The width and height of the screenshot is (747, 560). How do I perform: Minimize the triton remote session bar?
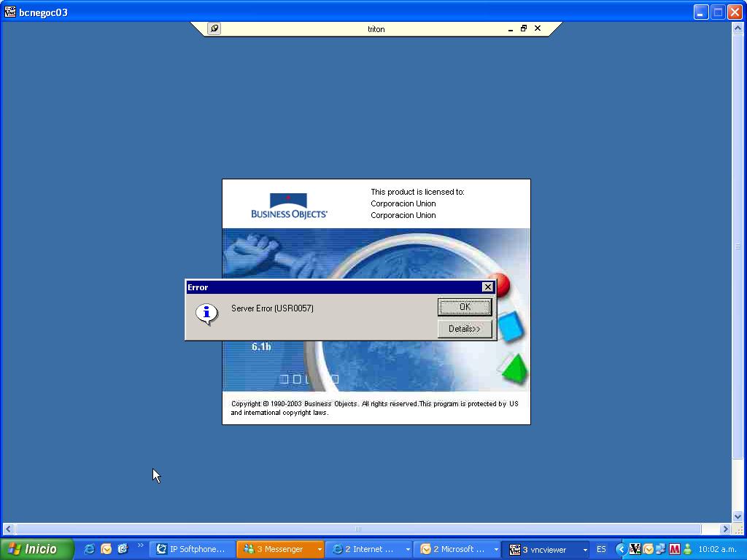[x=510, y=29]
